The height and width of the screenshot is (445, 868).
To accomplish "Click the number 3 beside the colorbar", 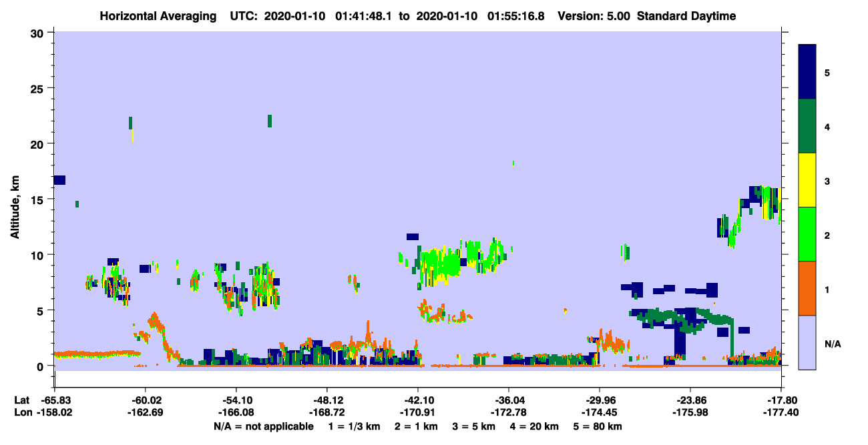I will (x=827, y=181).
